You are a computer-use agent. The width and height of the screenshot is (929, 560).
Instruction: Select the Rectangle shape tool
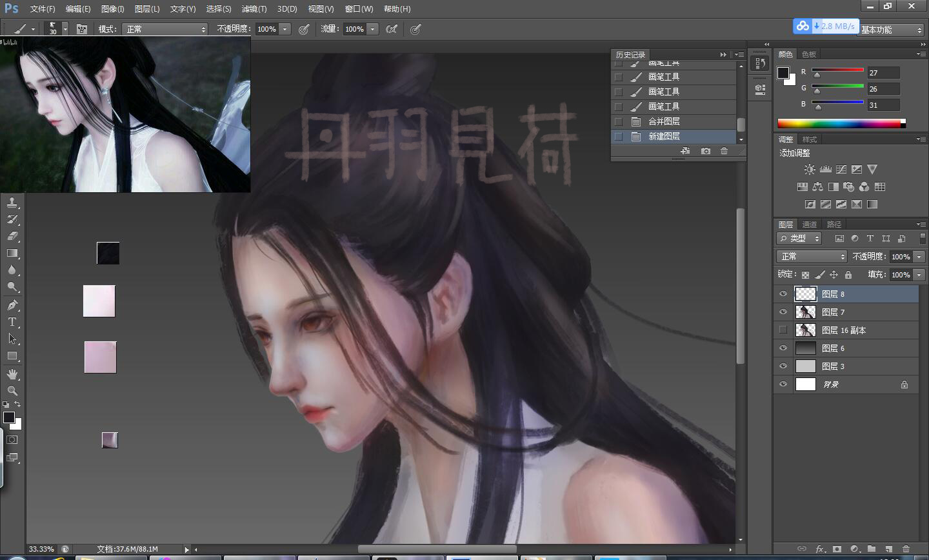(x=12, y=355)
